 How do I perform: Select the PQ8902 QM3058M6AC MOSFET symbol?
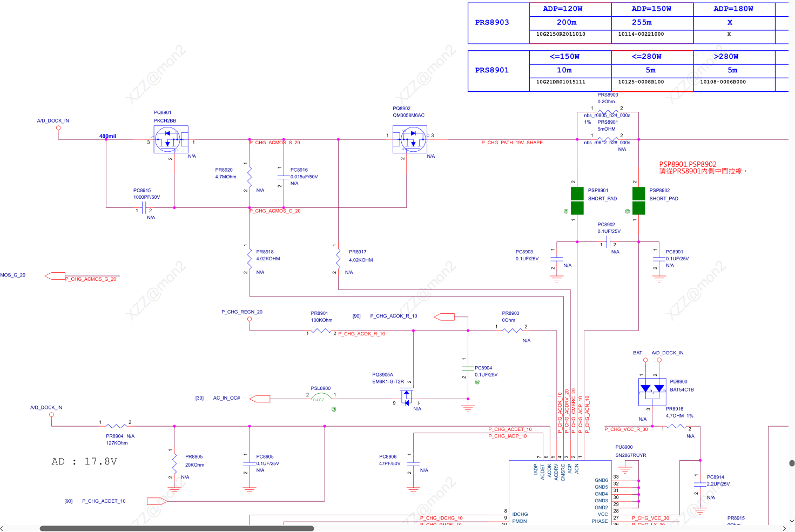pos(410,139)
